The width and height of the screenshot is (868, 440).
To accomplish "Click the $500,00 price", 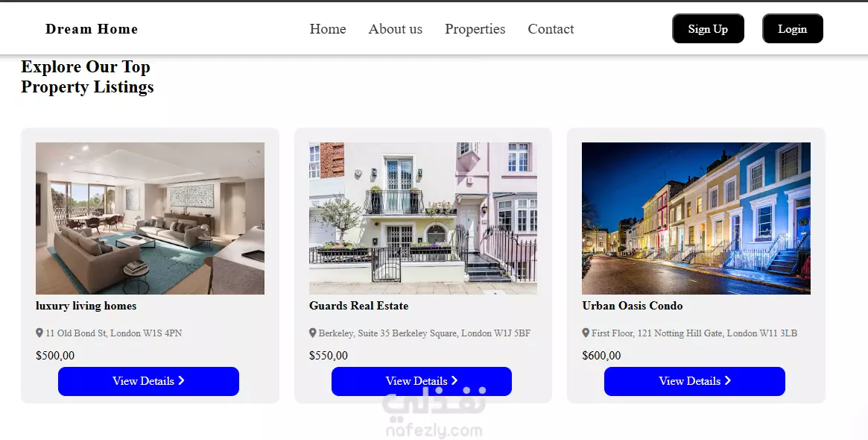I will point(55,356).
